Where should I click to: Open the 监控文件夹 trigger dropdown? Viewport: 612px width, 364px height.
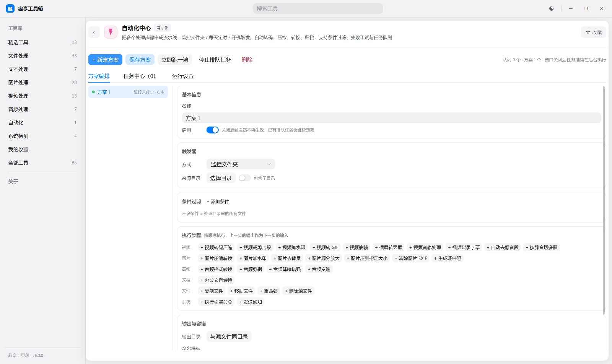(x=241, y=164)
